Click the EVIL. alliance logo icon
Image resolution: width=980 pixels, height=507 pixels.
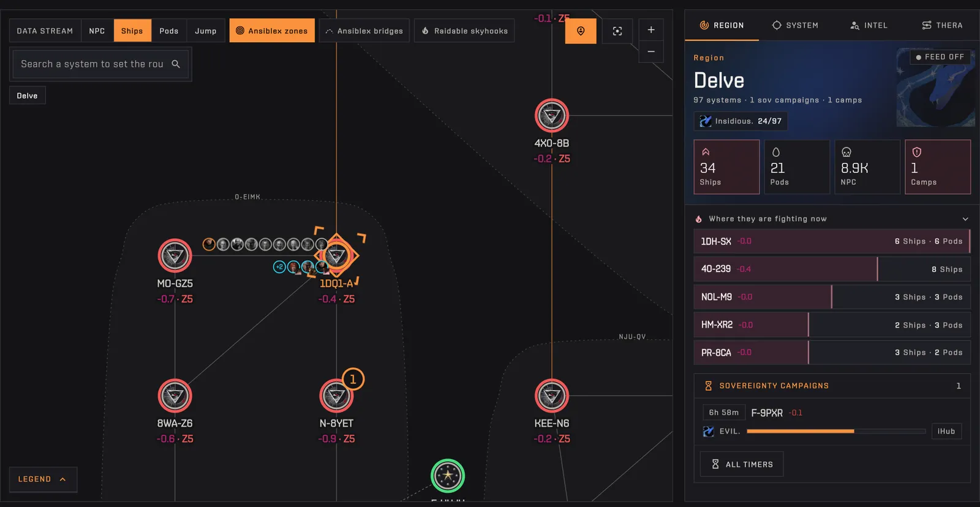(709, 431)
